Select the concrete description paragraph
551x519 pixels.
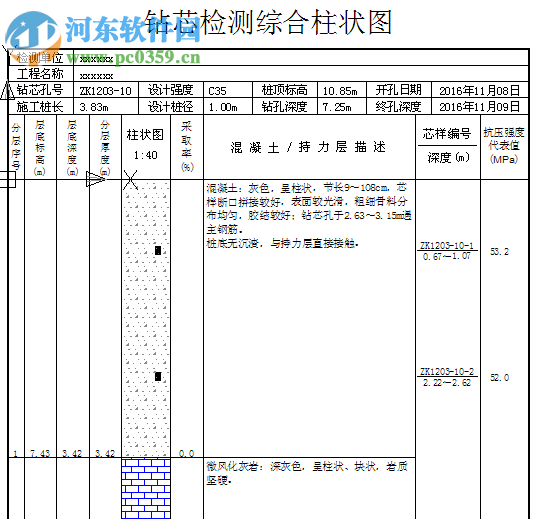(309, 215)
